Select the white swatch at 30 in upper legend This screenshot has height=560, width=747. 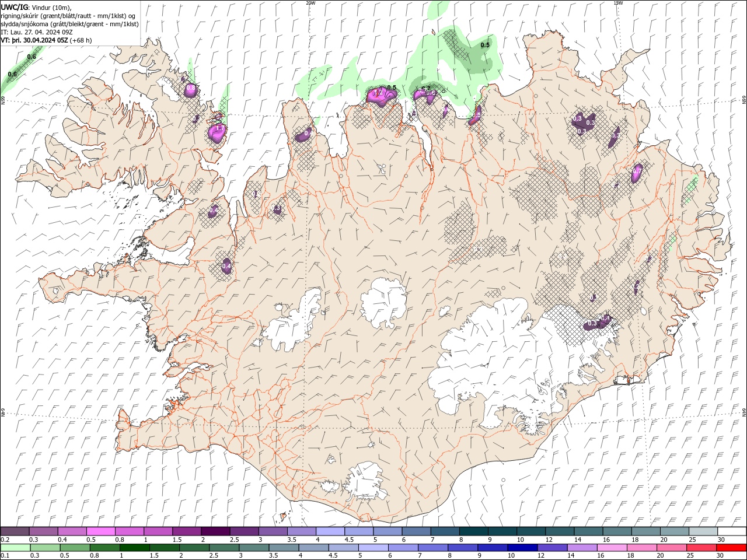(732, 531)
